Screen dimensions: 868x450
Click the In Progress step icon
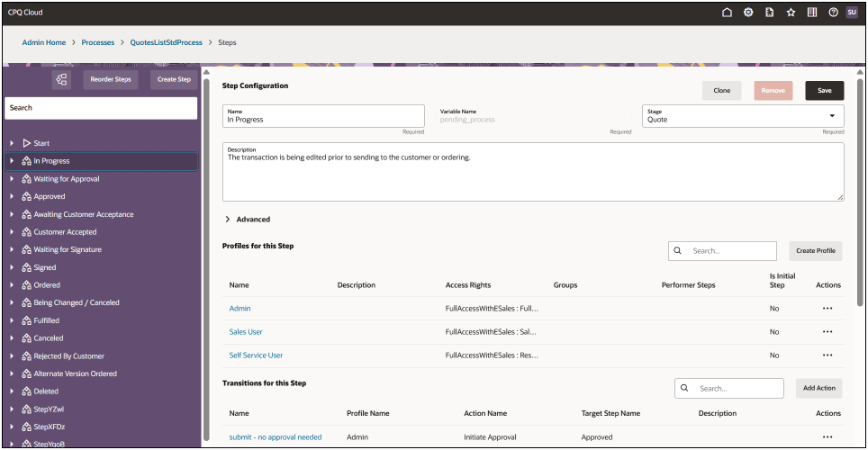pos(27,161)
